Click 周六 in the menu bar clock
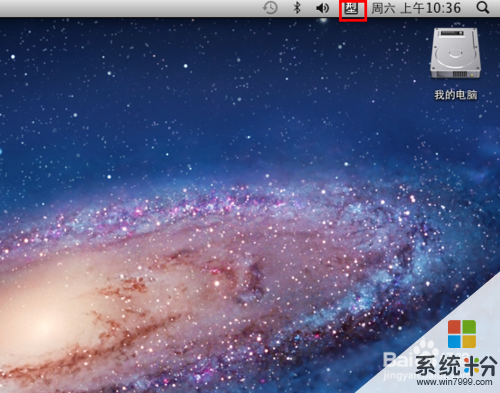500x393 pixels. (x=383, y=8)
